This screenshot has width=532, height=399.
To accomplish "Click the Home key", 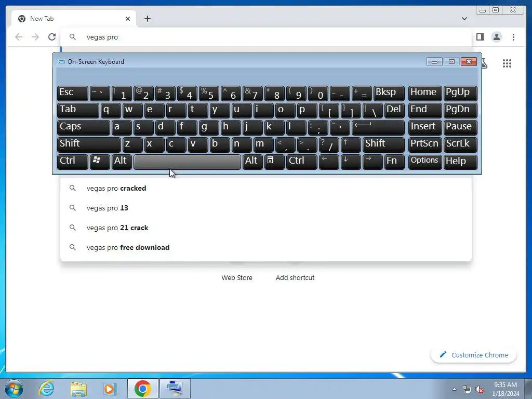I will (425, 93).
